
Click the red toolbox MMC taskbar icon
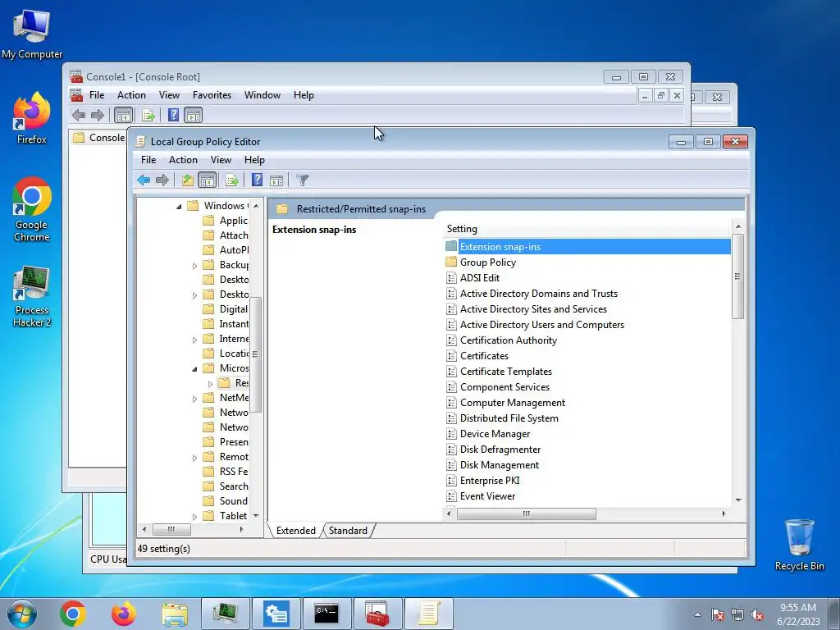point(377,614)
